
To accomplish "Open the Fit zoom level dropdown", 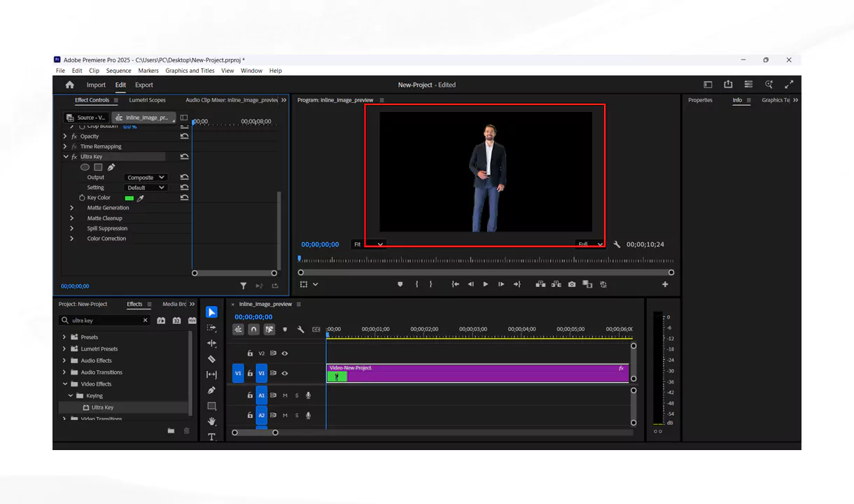I will [368, 244].
